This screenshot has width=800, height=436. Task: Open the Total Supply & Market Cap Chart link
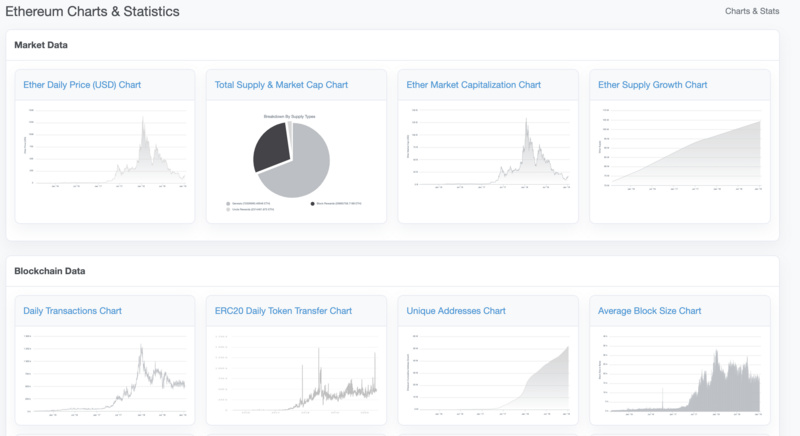[281, 85]
